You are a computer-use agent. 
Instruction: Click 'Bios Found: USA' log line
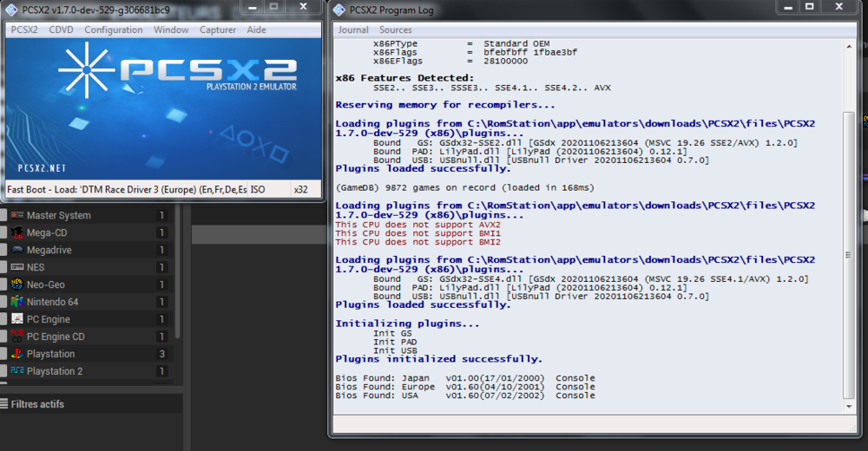(x=465, y=395)
